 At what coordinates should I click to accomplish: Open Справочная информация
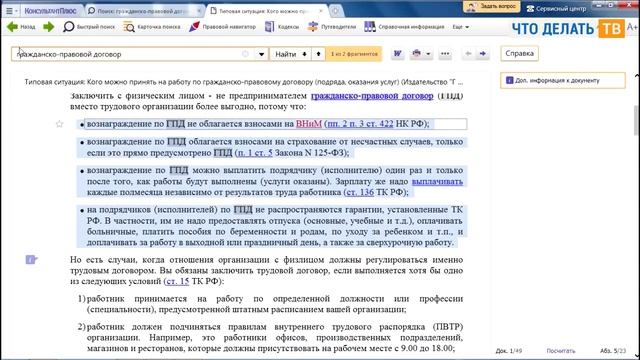[404, 27]
